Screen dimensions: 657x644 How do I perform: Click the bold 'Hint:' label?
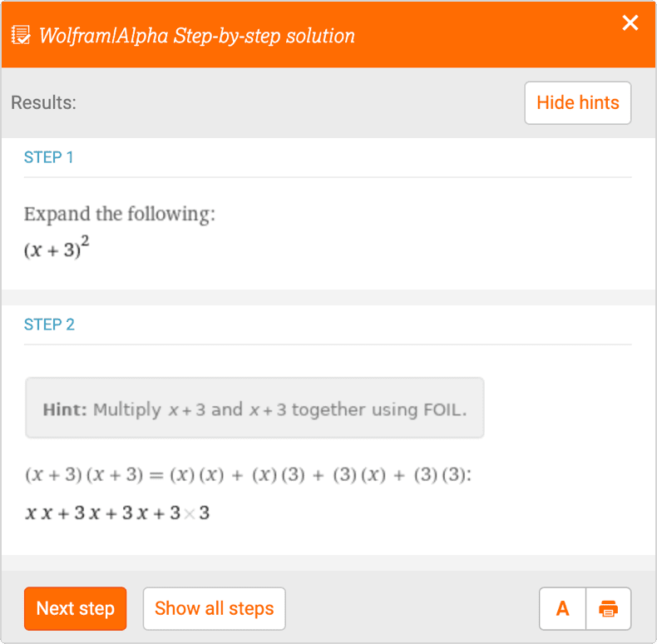click(x=65, y=409)
